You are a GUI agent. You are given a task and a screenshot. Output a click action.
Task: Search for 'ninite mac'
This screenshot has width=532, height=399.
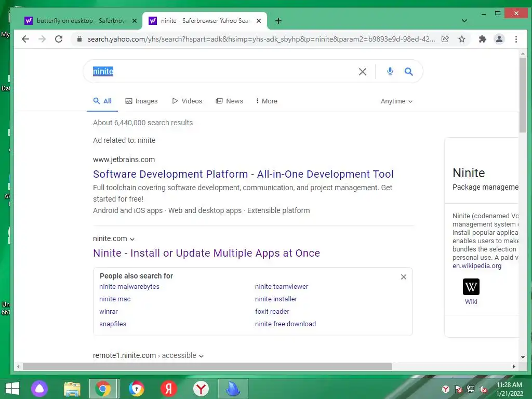pyautogui.click(x=115, y=299)
